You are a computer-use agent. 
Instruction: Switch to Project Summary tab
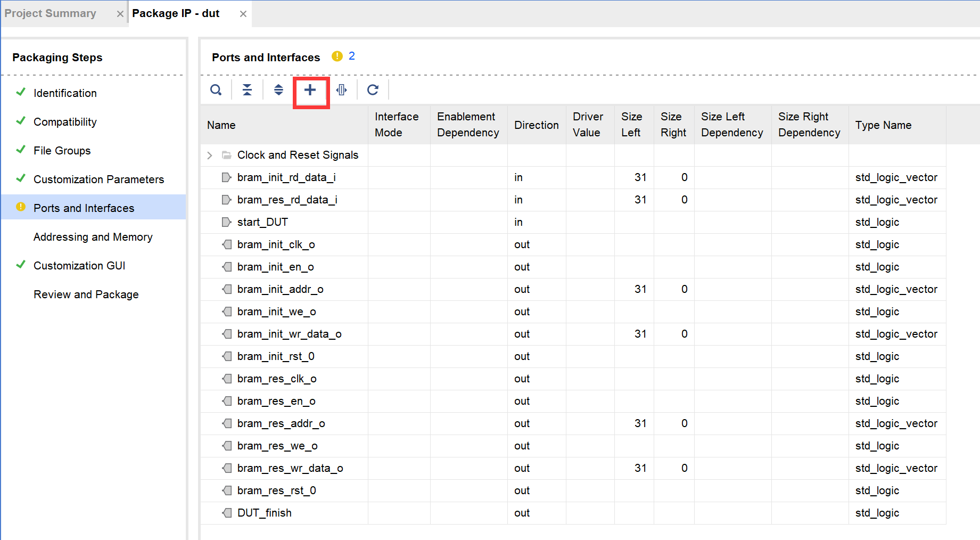point(51,13)
